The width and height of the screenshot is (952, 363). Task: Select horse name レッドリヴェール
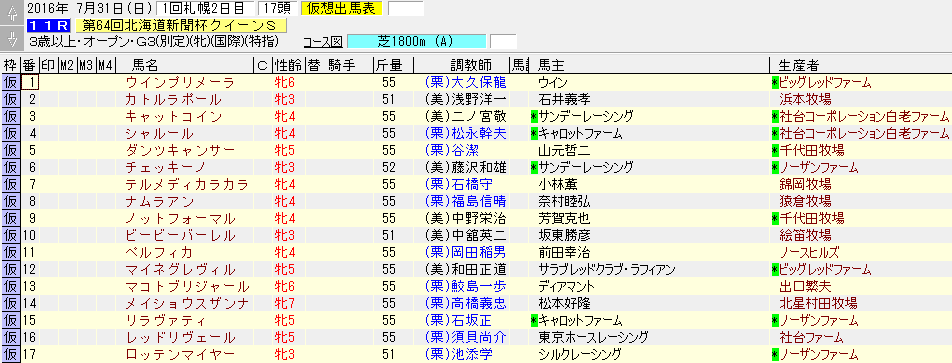pyautogui.click(x=180, y=338)
